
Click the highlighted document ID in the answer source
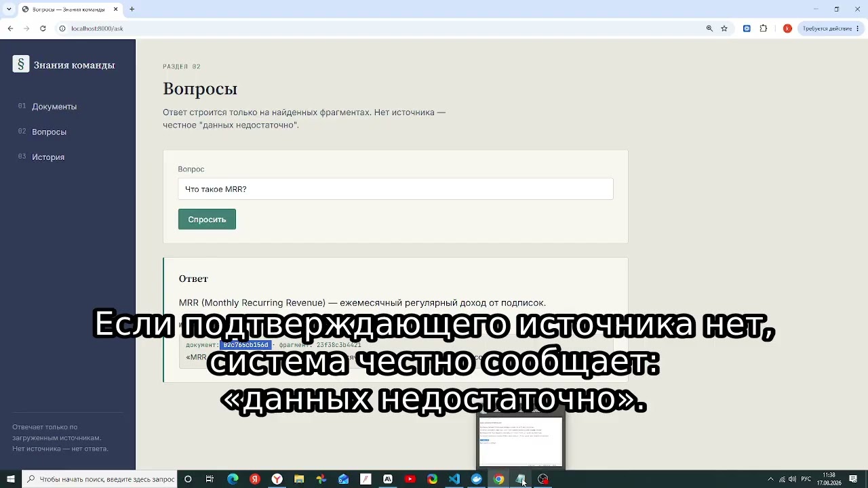245,345
